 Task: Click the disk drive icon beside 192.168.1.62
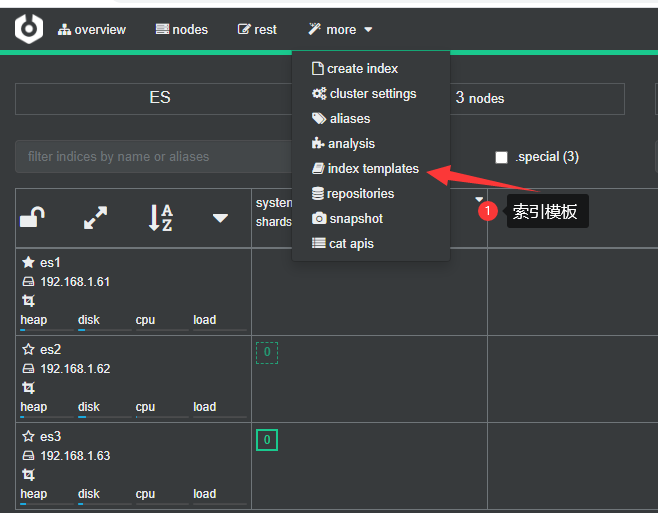click(x=28, y=369)
